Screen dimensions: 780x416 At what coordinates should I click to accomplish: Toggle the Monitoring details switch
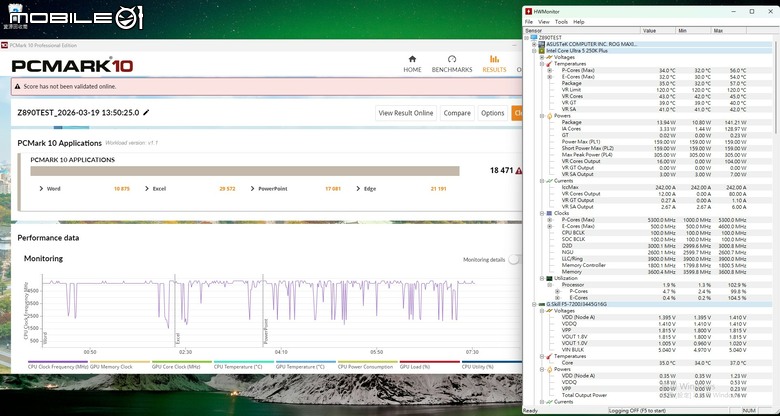(515, 260)
